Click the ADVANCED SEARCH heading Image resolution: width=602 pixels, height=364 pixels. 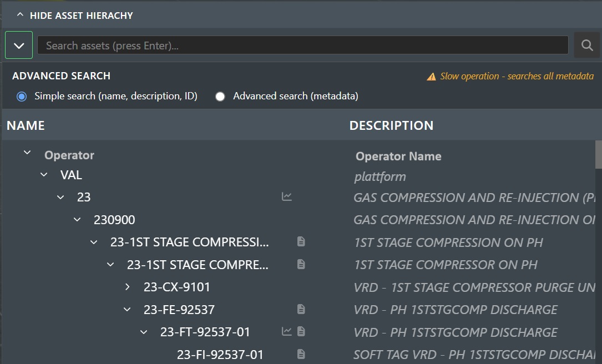tap(62, 75)
